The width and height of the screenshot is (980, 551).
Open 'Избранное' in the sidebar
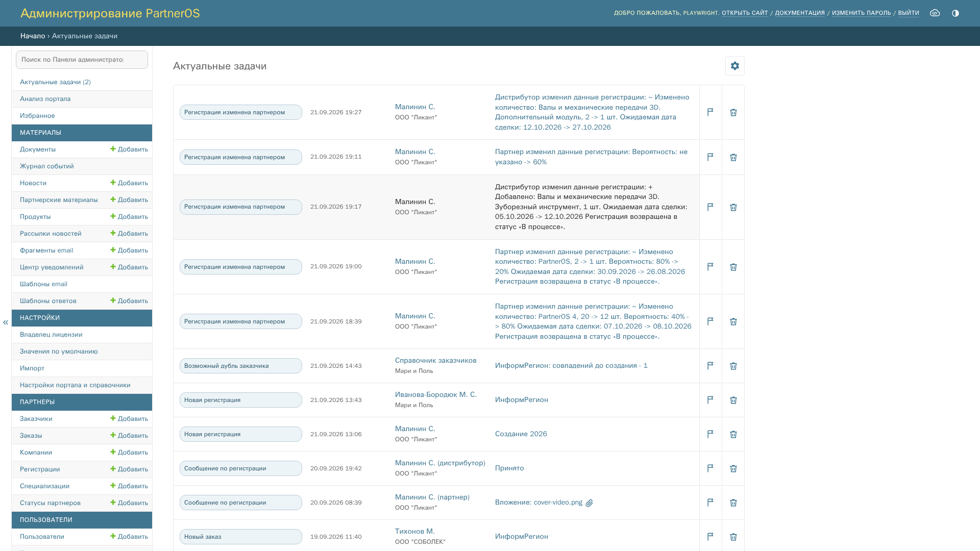(x=37, y=116)
